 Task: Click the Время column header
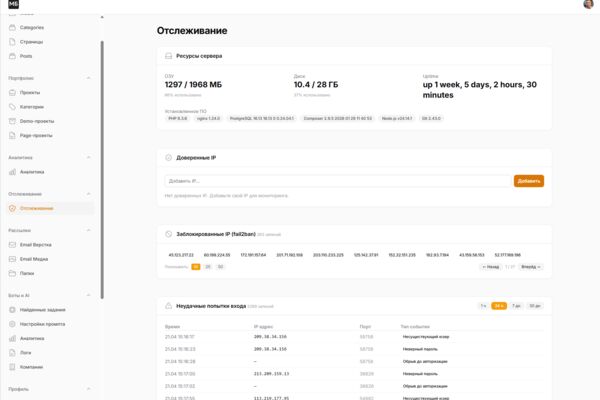point(172,327)
